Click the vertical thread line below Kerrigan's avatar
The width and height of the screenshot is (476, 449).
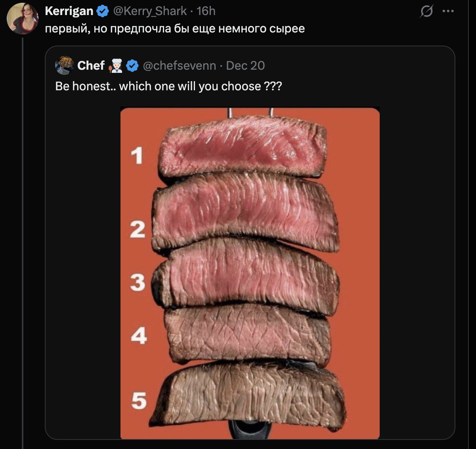coord(23,238)
